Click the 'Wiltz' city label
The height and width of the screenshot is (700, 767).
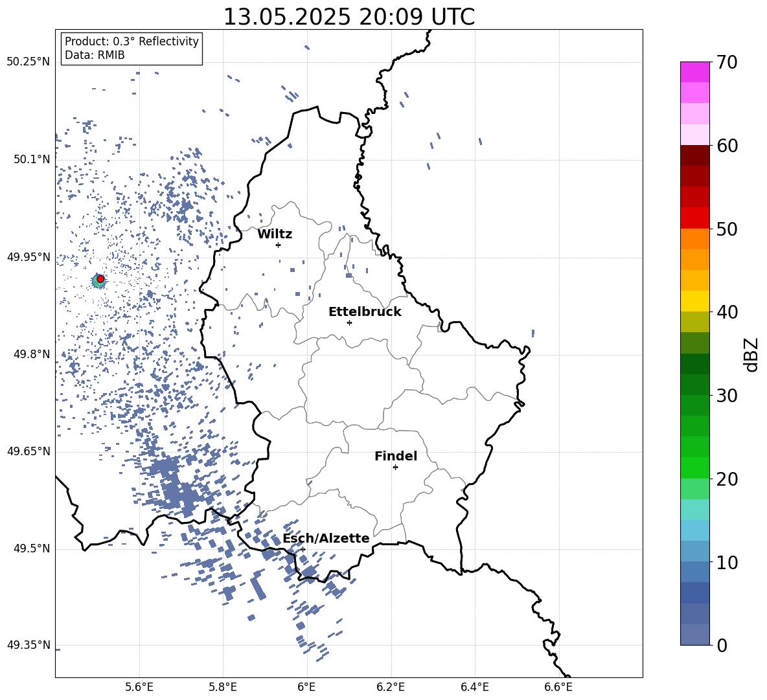click(275, 234)
